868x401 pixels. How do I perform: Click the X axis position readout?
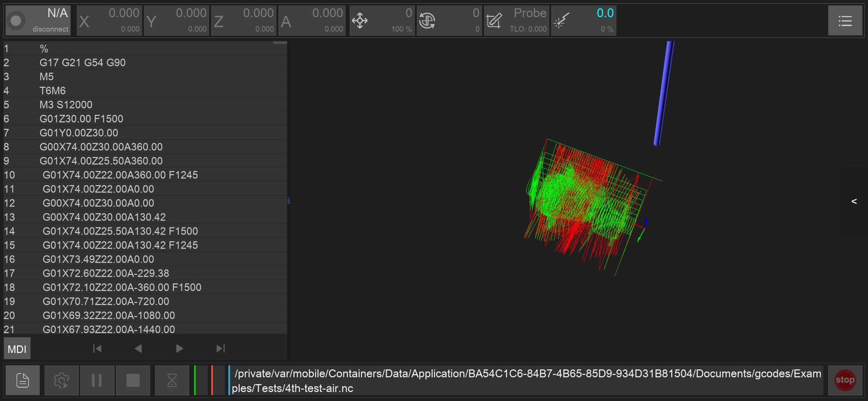pyautogui.click(x=109, y=21)
